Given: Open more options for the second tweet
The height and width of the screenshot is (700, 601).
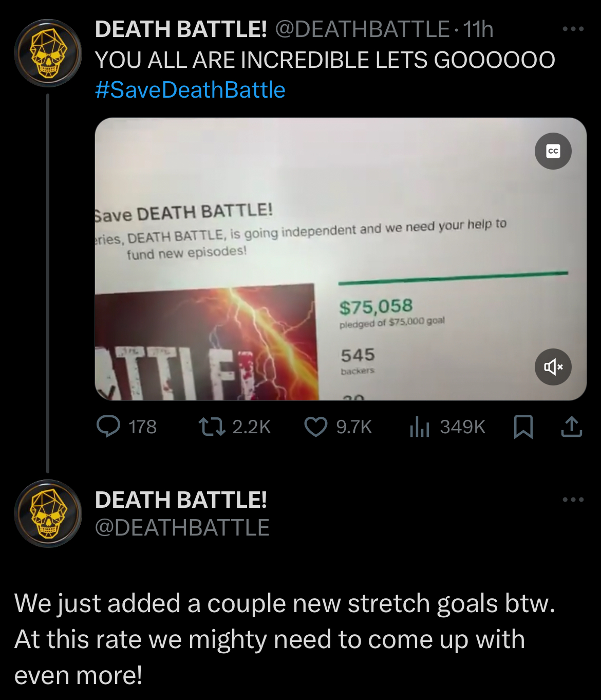Looking at the screenshot, I should 573,500.
